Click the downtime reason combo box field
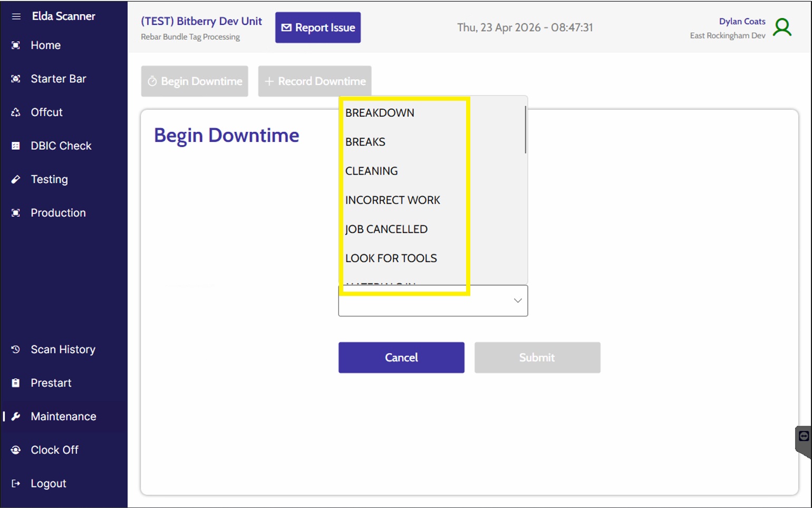The image size is (812, 508). (x=433, y=301)
